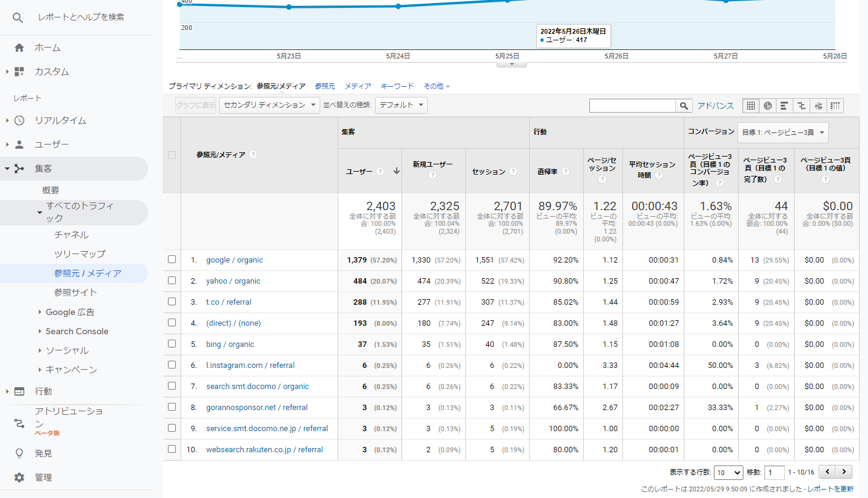Select the bing / organic row checkbox
Image resolution: width=868 pixels, height=498 pixels.
tap(172, 344)
